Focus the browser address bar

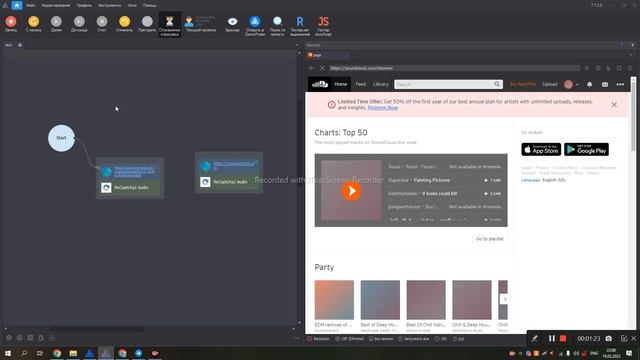coord(454,68)
